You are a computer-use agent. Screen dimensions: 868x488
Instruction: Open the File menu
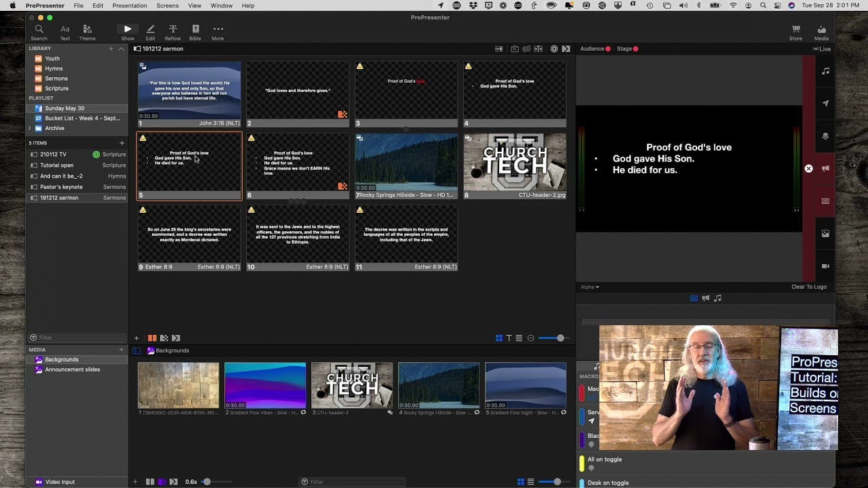tap(79, 5)
